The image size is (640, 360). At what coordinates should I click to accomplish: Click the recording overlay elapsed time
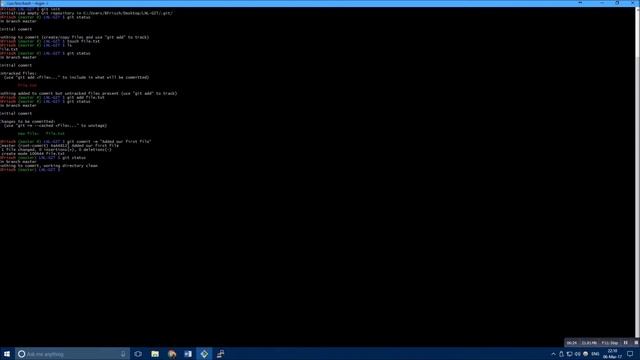click(572, 343)
